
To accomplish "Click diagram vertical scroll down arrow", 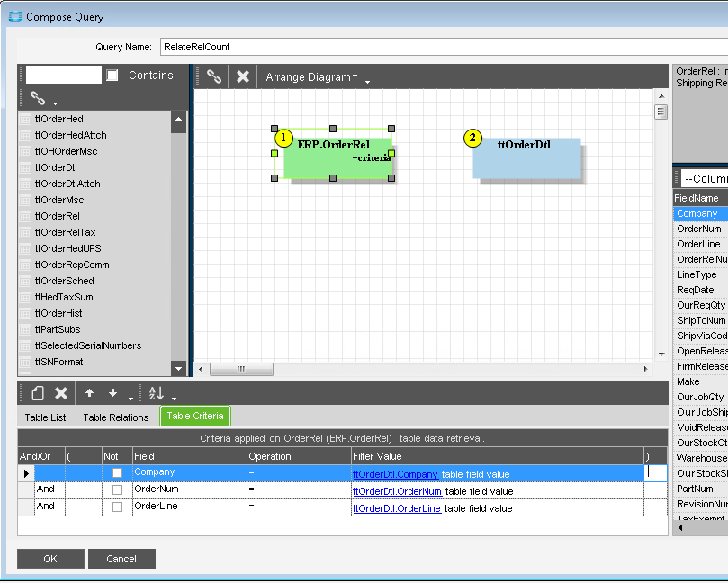I will (x=661, y=354).
